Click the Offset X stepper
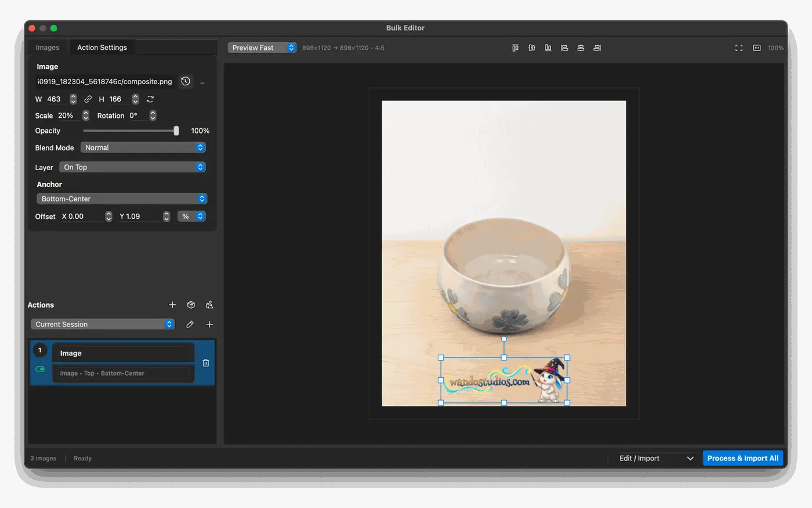The width and height of the screenshot is (812, 508). (108, 216)
